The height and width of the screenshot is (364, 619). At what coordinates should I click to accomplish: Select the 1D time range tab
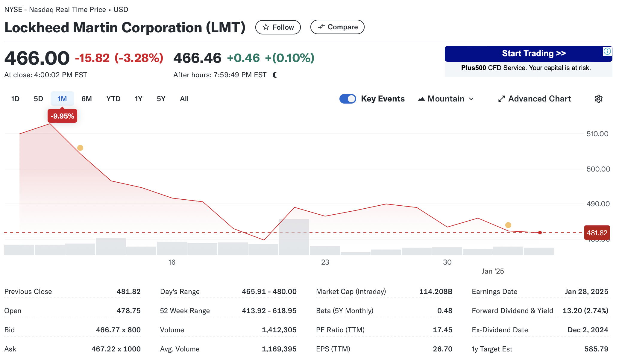[15, 99]
